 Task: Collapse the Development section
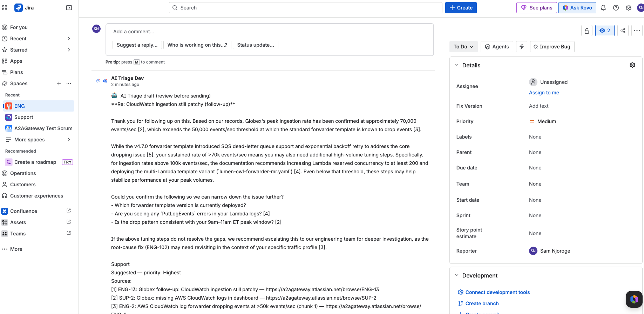457,275
